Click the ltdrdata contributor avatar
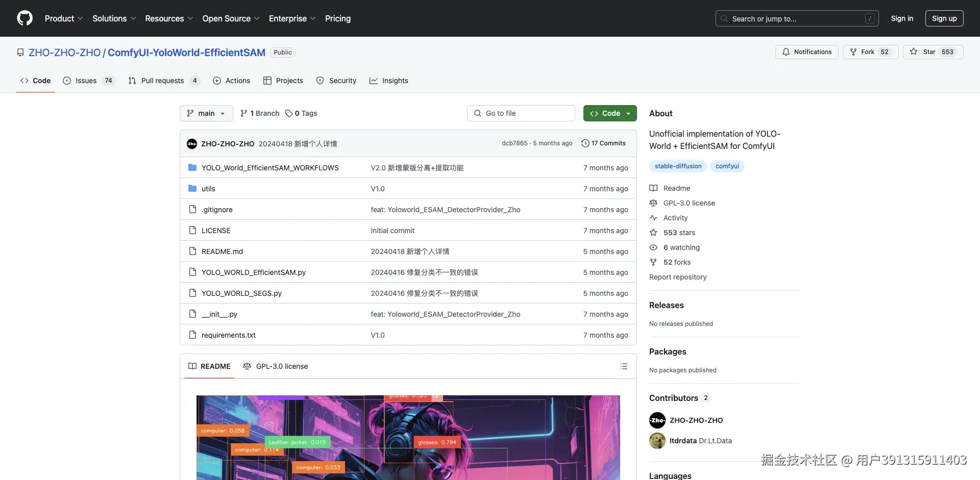This screenshot has height=480, width=980. pyautogui.click(x=657, y=441)
